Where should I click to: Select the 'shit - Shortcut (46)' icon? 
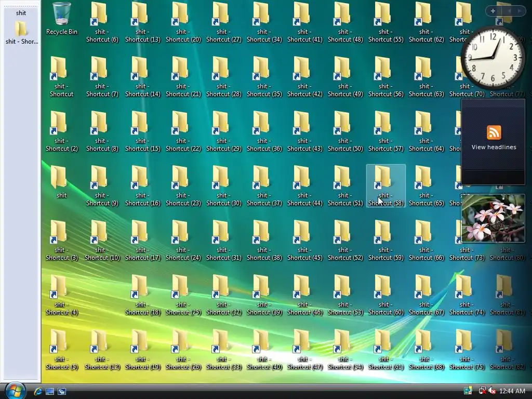pos(304,295)
